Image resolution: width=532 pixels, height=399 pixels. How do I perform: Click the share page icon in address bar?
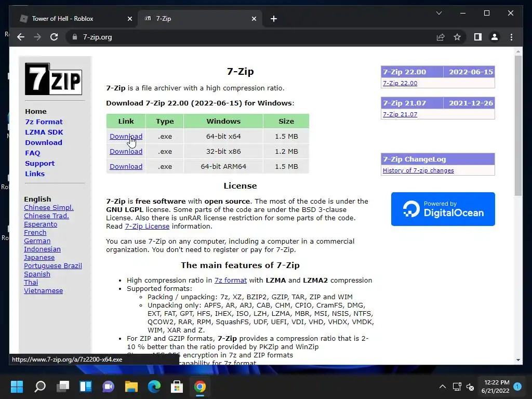coord(441,37)
